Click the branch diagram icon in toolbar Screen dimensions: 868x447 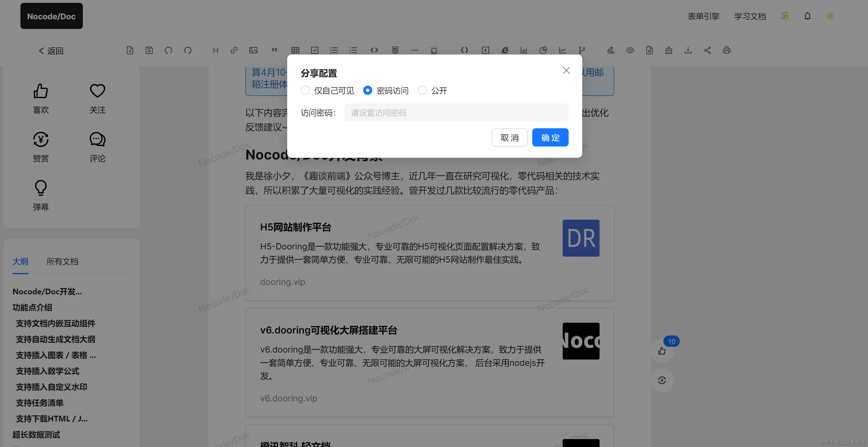tap(582, 50)
